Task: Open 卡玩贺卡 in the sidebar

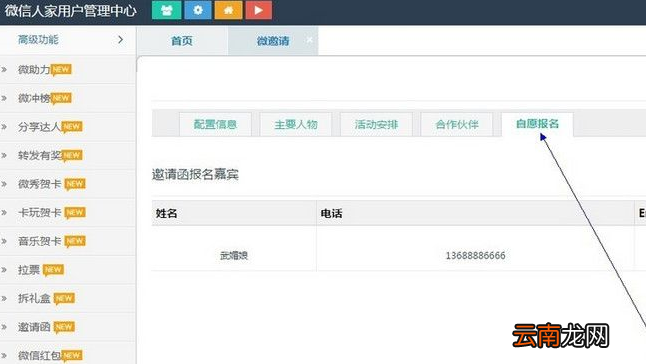Action: [40, 212]
